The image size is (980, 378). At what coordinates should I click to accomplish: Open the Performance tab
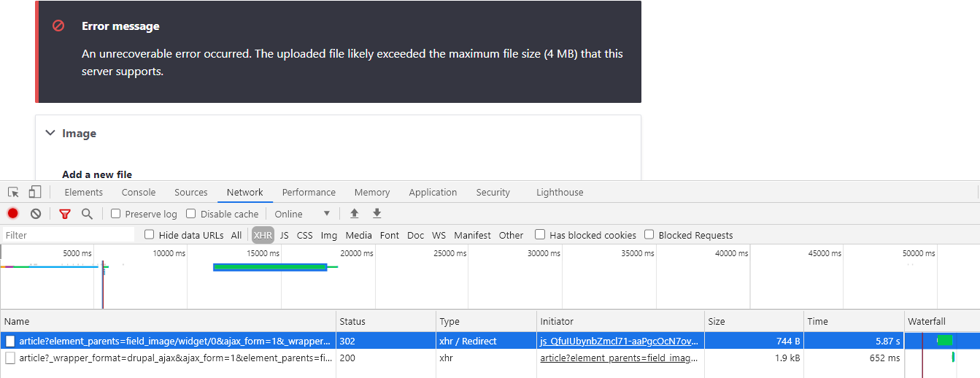[309, 193]
